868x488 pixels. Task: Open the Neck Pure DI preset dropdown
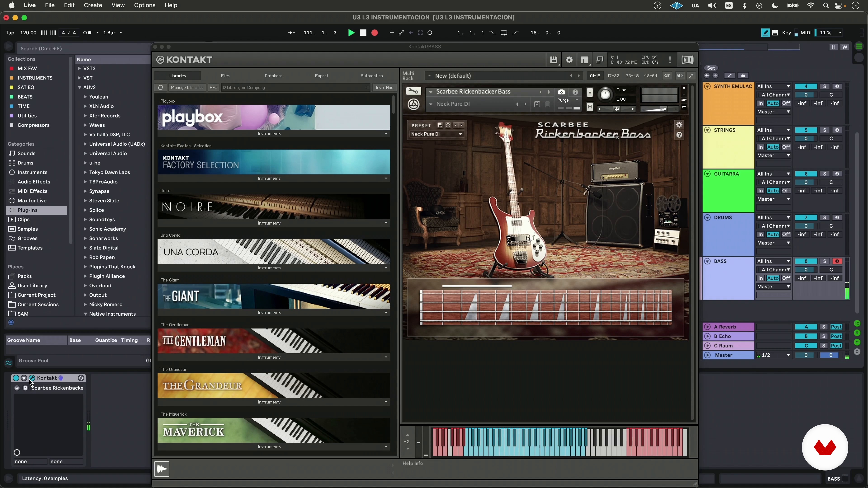point(436,134)
